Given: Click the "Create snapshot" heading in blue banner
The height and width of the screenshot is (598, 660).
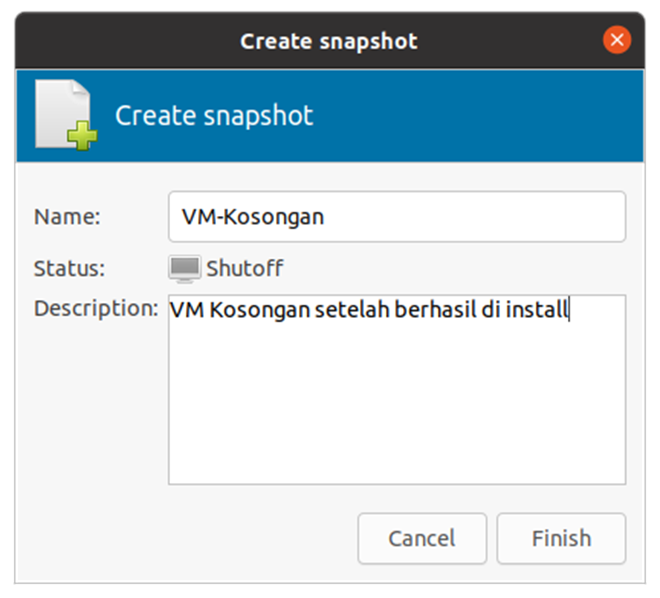Looking at the screenshot, I should point(214,115).
